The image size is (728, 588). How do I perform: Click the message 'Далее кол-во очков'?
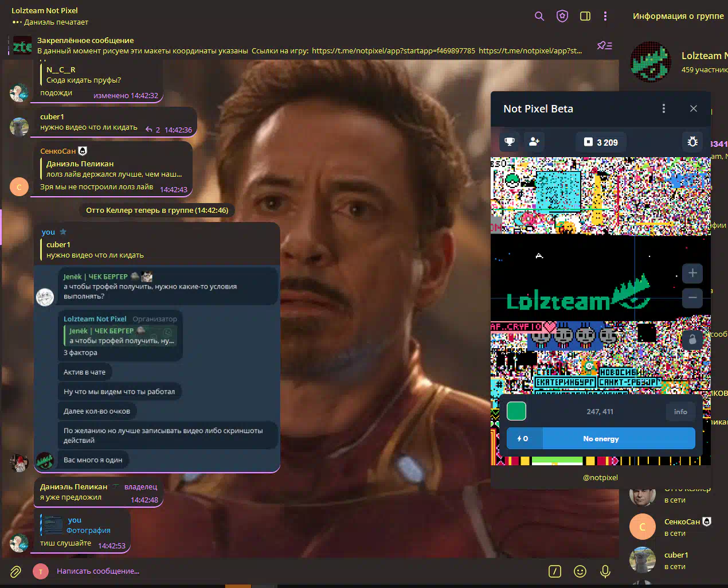[x=97, y=411]
